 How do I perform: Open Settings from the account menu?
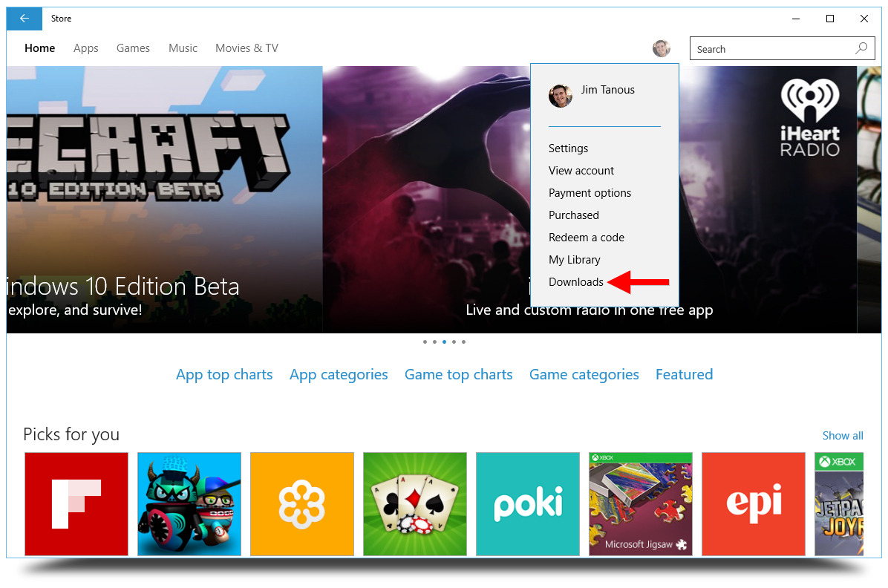569,148
